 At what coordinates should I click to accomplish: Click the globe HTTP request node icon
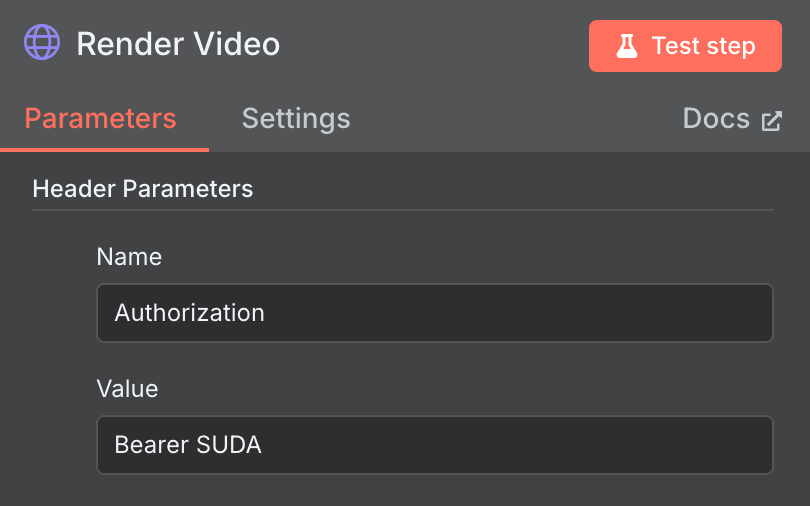pyautogui.click(x=42, y=44)
